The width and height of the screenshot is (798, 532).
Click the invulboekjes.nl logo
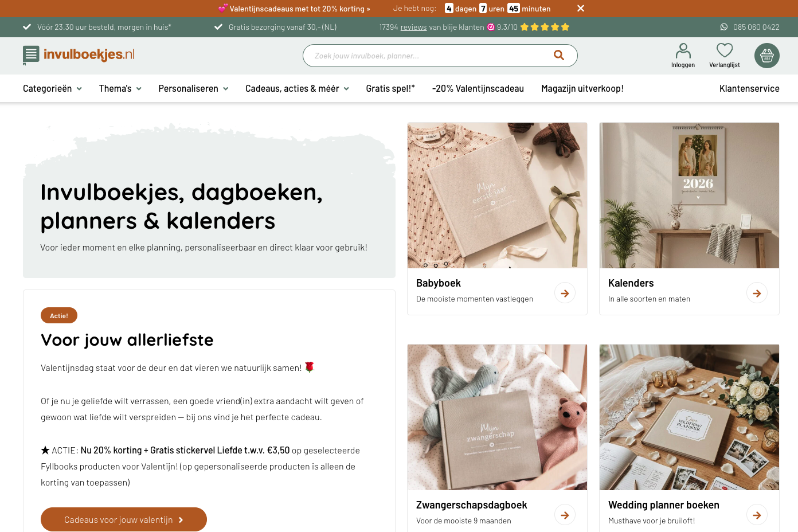[x=79, y=55]
